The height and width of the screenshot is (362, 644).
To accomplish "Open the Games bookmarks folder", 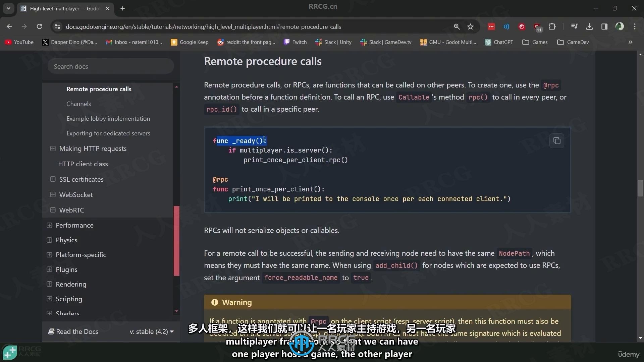I will pos(535,42).
